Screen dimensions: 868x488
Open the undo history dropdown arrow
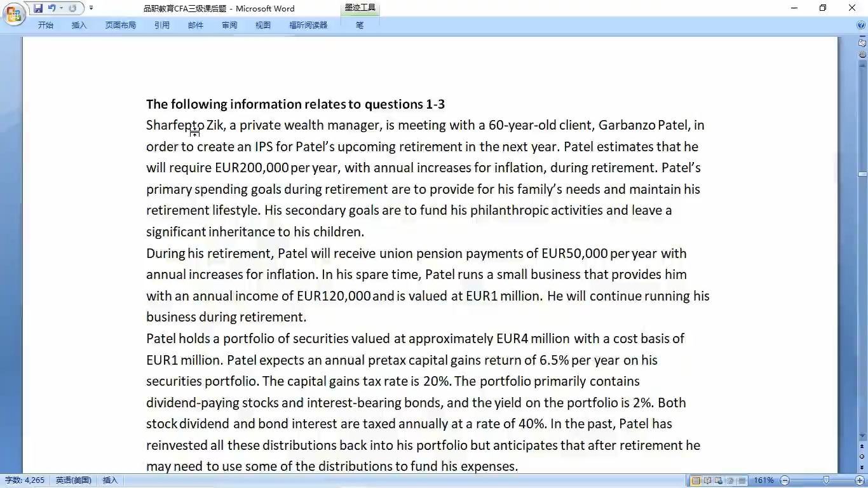pyautogui.click(x=61, y=8)
